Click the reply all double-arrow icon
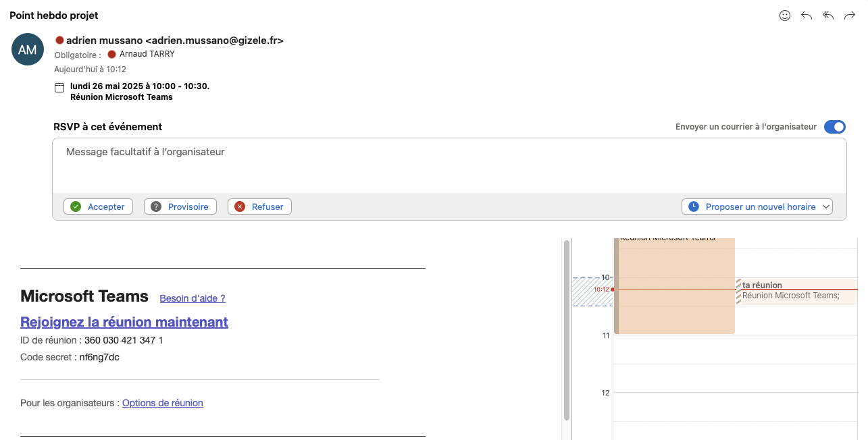 (x=828, y=16)
